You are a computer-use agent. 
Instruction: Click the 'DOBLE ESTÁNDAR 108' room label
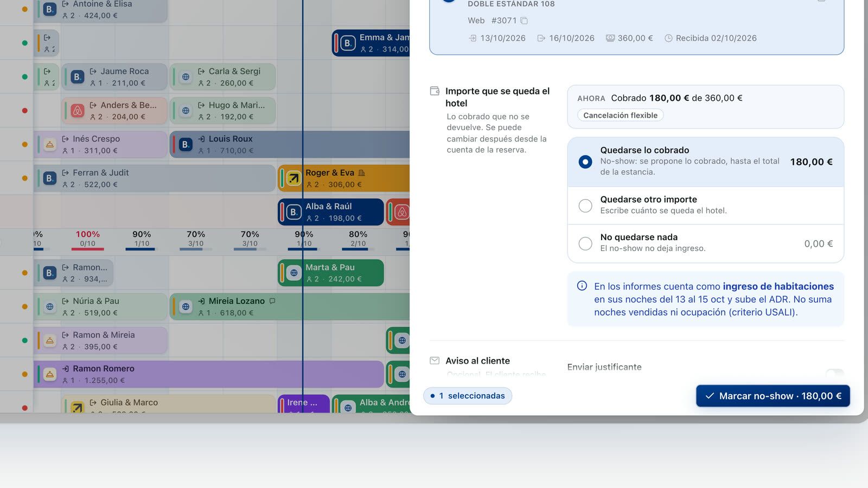511,4
